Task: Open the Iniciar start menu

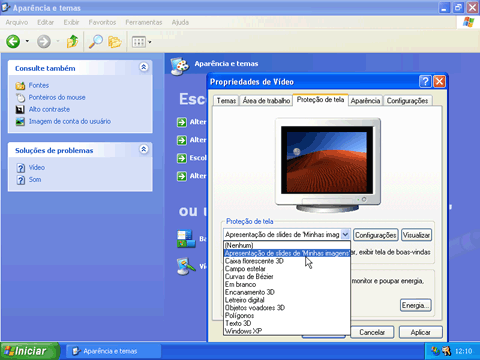Action: pyautogui.click(x=30, y=351)
